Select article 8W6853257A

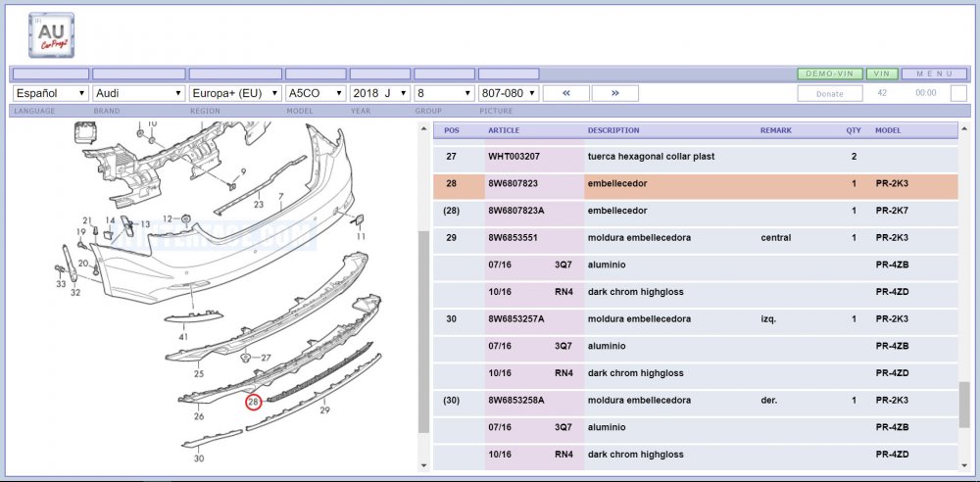click(516, 318)
